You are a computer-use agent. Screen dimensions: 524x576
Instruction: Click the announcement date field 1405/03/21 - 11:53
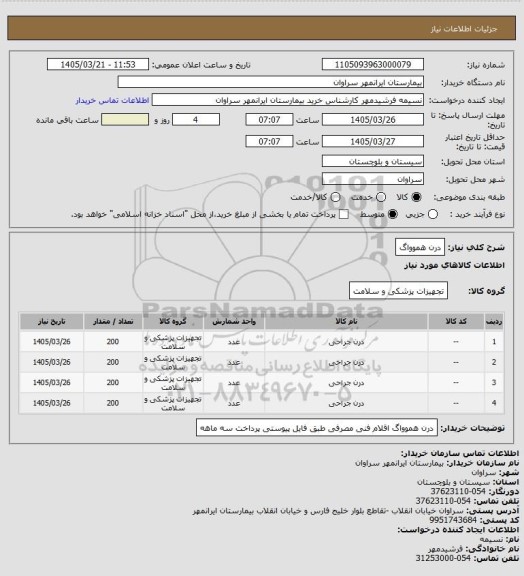[x=98, y=64]
